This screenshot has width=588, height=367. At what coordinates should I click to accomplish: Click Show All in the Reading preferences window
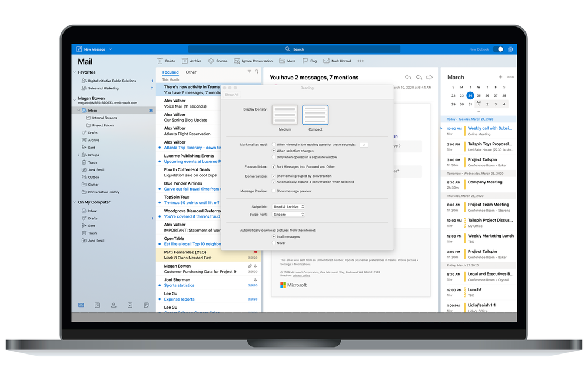coord(231,95)
